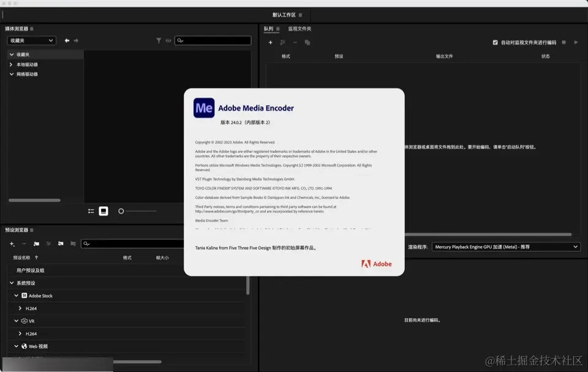Select the VR headset icon
The width and height of the screenshot is (588, 372).
click(x=24, y=321)
